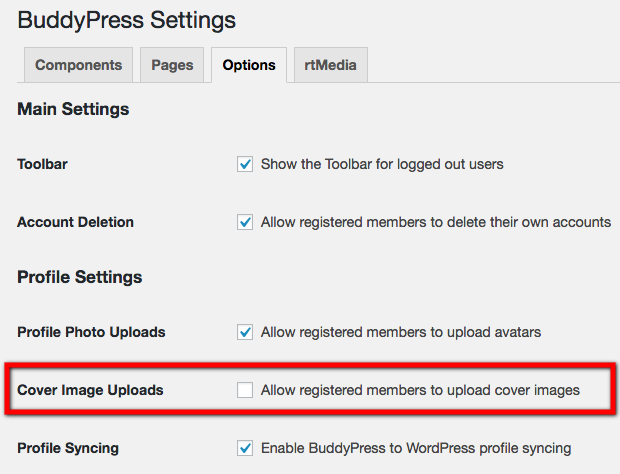
Task: Select the Options tab
Action: click(x=248, y=65)
